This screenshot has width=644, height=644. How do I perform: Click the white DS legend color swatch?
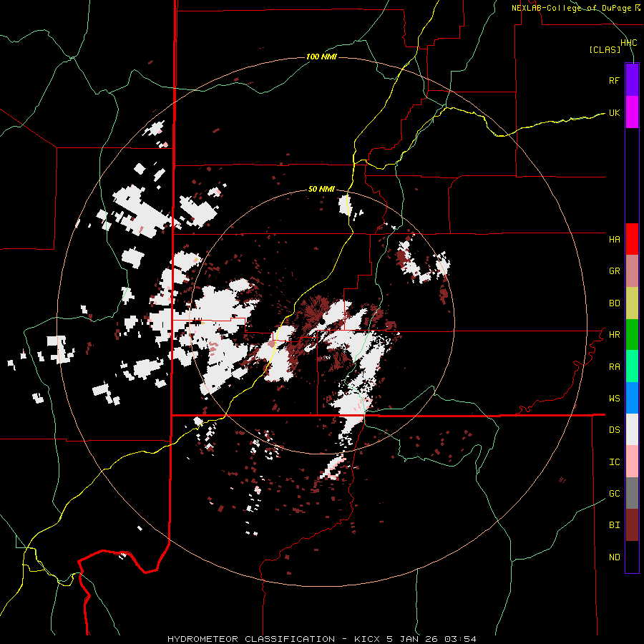pyautogui.click(x=632, y=429)
